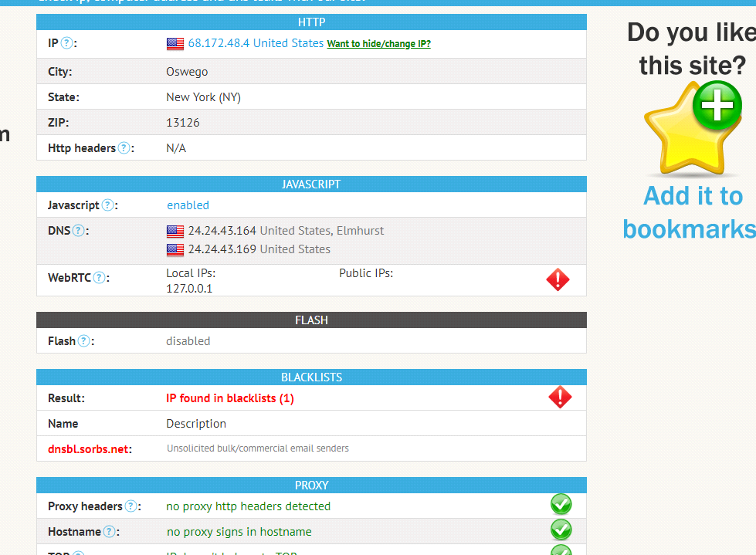Click the disabled Flash status text
Screen dimensions: 756x555
tap(188, 341)
